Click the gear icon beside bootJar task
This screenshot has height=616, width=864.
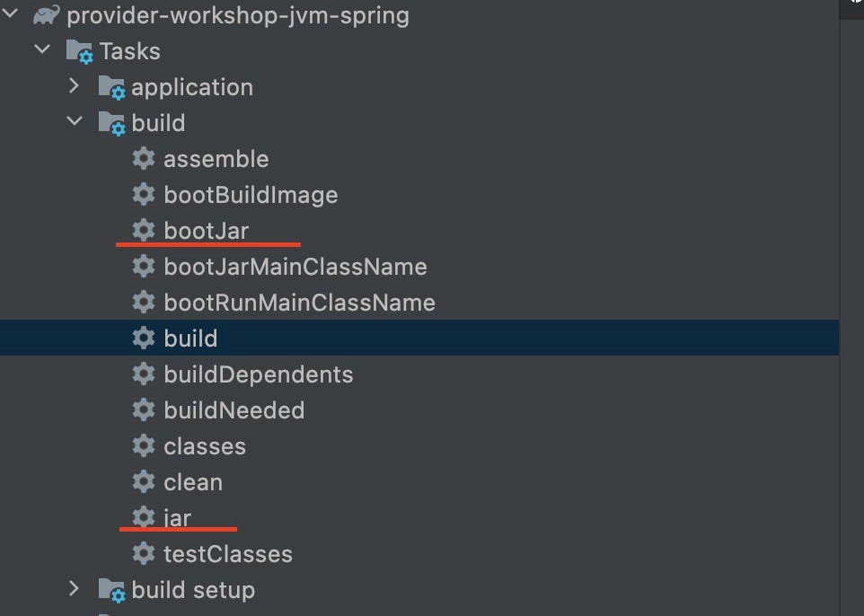click(144, 231)
